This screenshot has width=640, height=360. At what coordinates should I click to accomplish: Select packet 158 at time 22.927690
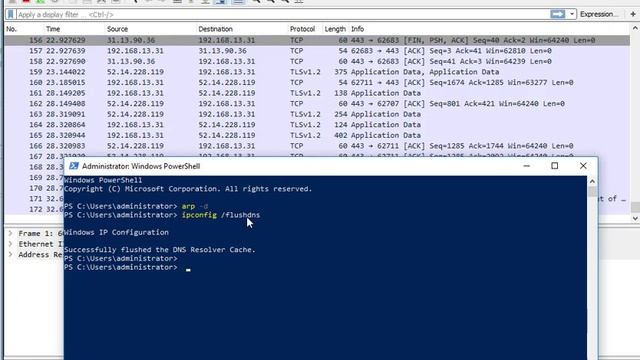[317, 61]
